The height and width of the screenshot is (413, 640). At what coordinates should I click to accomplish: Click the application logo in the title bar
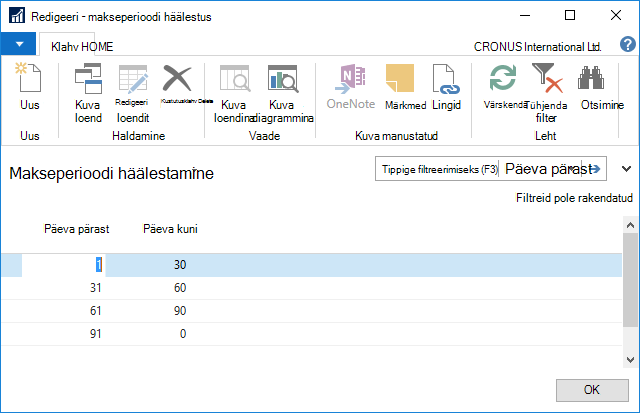tap(17, 16)
